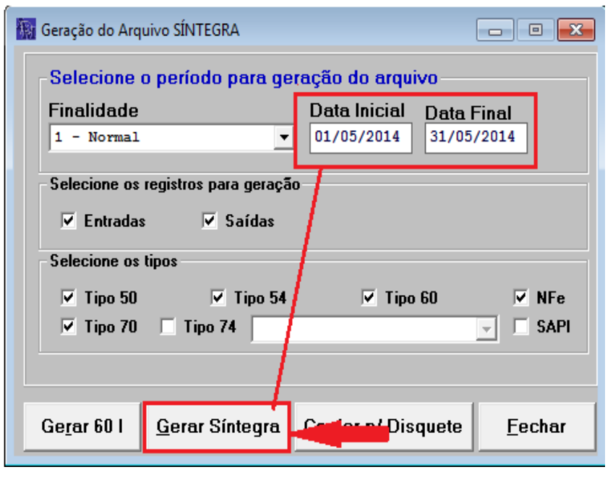
Task: Uncheck the Tipo 60 option
Action: pyautogui.click(x=369, y=298)
